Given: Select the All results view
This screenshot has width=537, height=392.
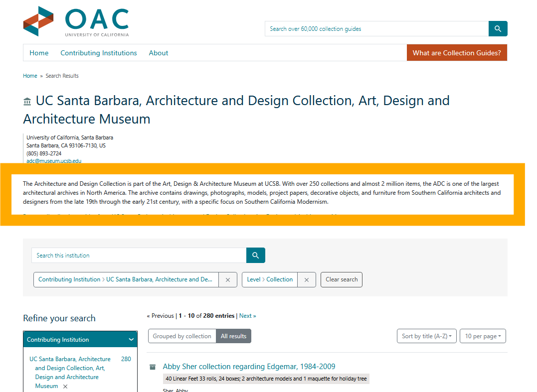Looking at the screenshot, I should (233, 336).
